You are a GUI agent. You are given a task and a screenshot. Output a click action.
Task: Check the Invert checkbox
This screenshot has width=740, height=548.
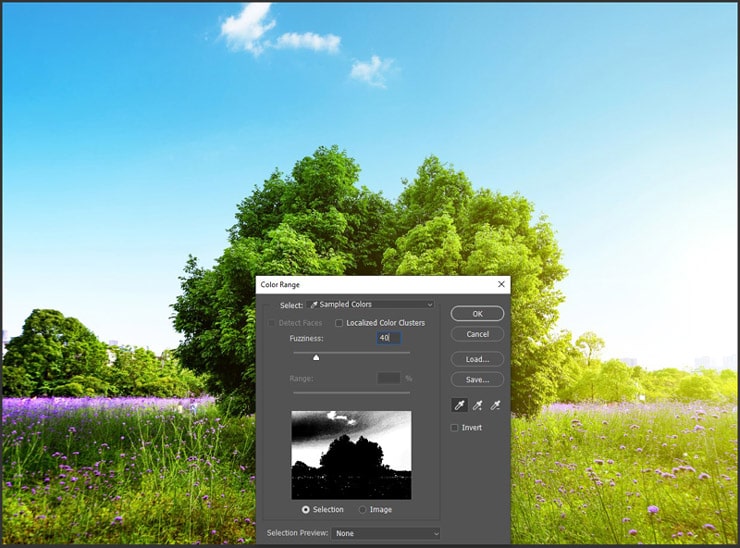click(455, 427)
